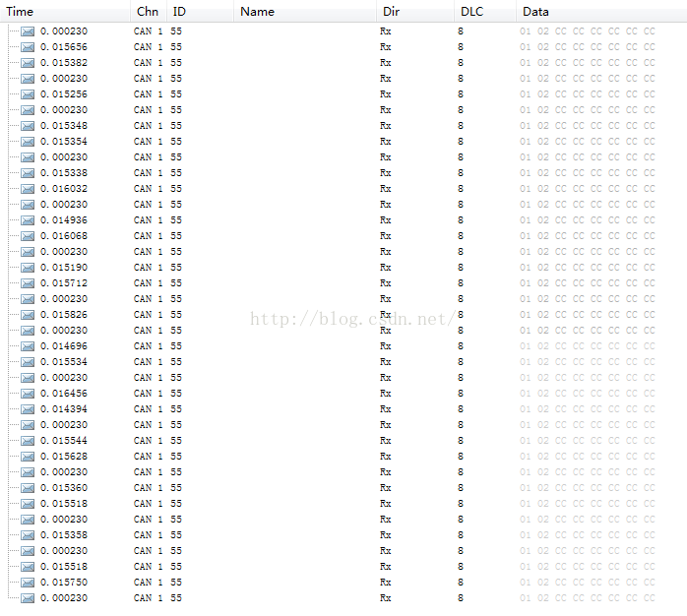
Task: Select the time value 0.015712
Action: [64, 283]
